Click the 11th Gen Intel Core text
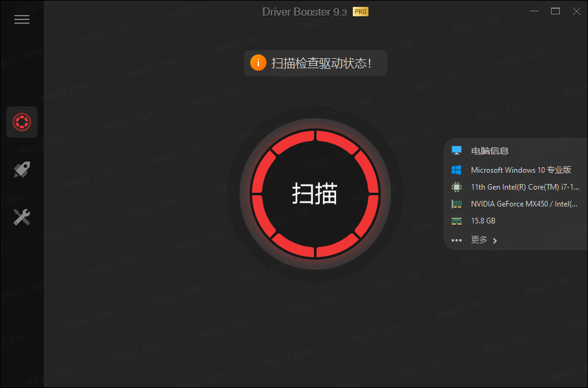The height and width of the screenshot is (388, 588). click(x=525, y=187)
